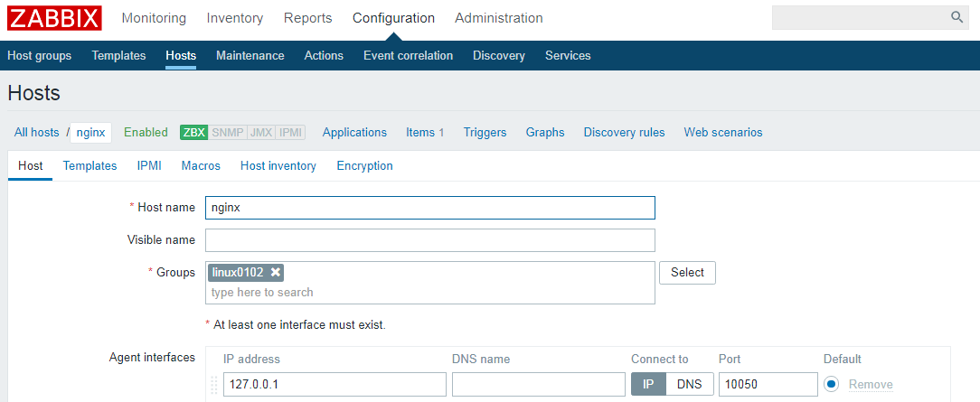The width and height of the screenshot is (980, 402).
Task: Select the Default interface radio button
Action: coord(832,385)
